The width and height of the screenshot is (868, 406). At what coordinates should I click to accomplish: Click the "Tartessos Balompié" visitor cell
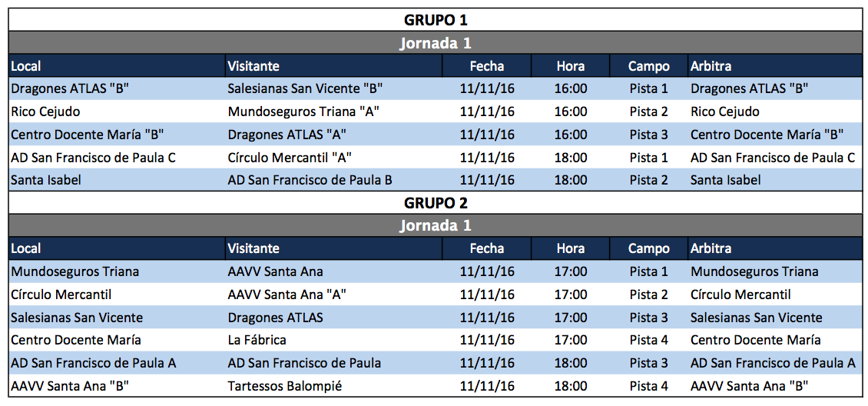(284, 386)
